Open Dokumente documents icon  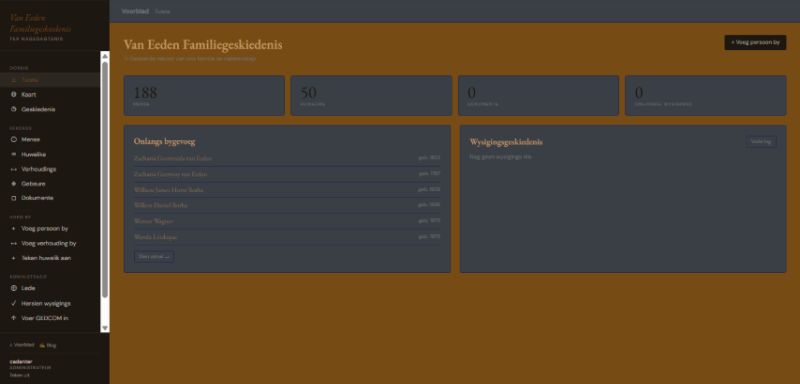(x=14, y=198)
